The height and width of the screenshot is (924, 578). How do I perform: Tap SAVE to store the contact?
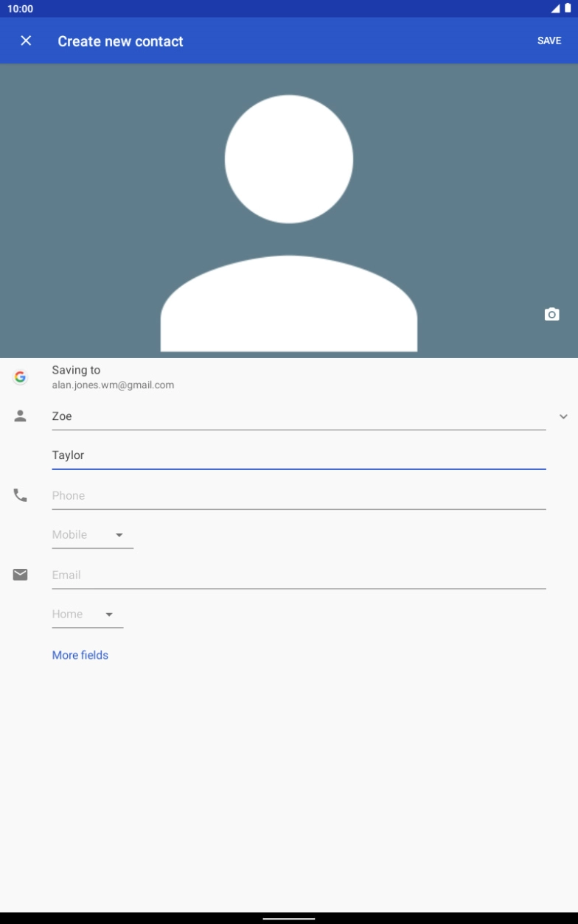click(549, 41)
